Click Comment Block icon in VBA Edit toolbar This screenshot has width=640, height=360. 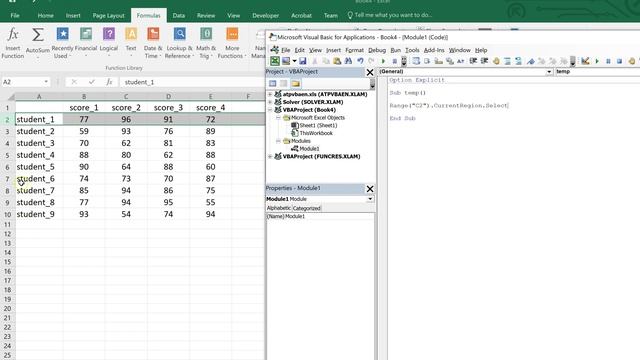tap(507, 61)
